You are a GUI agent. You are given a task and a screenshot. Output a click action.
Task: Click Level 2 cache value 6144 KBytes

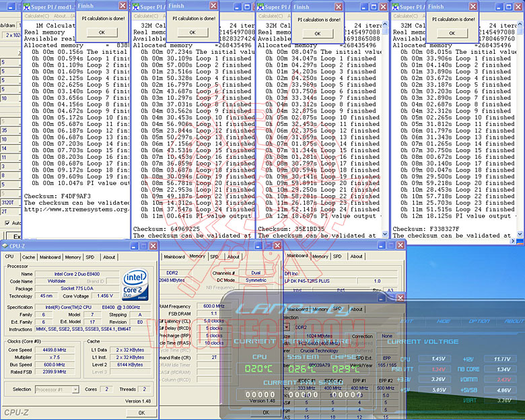131,364
